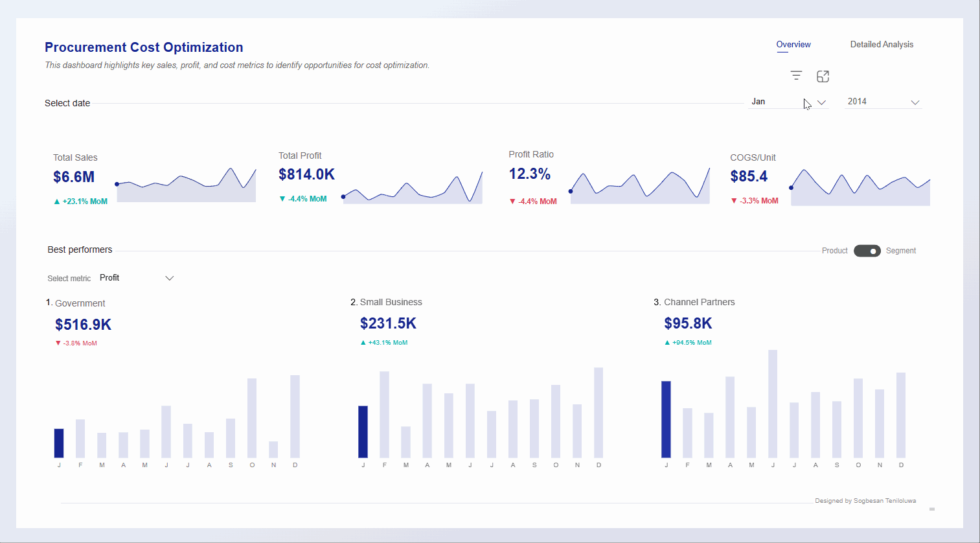
Task: Click the grip handle at bottom right corner
Action: 931,509
